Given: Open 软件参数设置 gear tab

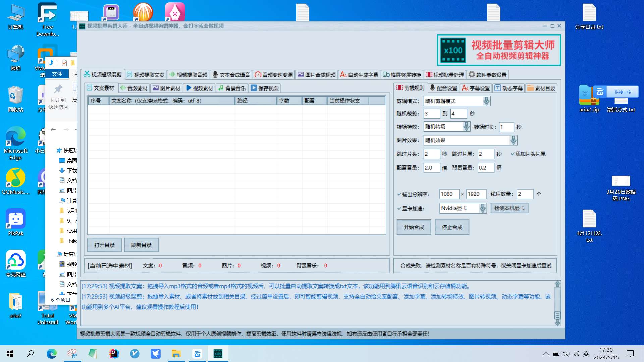Looking at the screenshot, I should (488, 75).
